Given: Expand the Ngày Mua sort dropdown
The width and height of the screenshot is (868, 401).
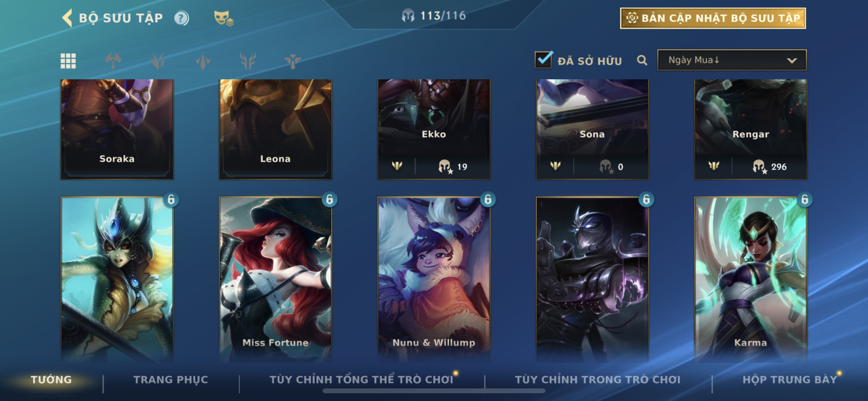Looking at the screenshot, I should pyautogui.click(x=731, y=60).
